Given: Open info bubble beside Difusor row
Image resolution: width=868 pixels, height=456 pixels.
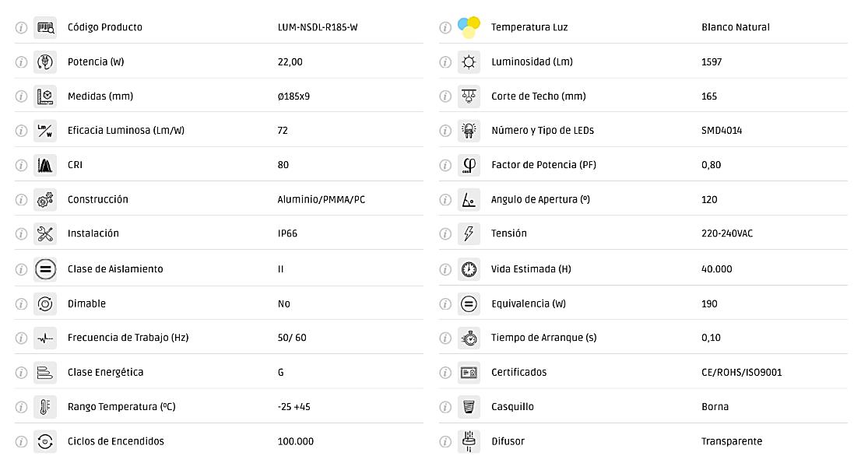Looking at the screenshot, I should pyautogui.click(x=445, y=441).
